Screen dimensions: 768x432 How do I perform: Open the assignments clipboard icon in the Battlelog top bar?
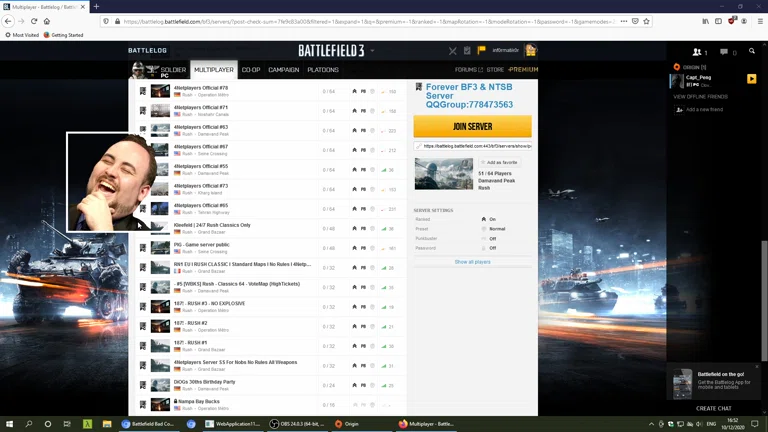click(x=467, y=50)
